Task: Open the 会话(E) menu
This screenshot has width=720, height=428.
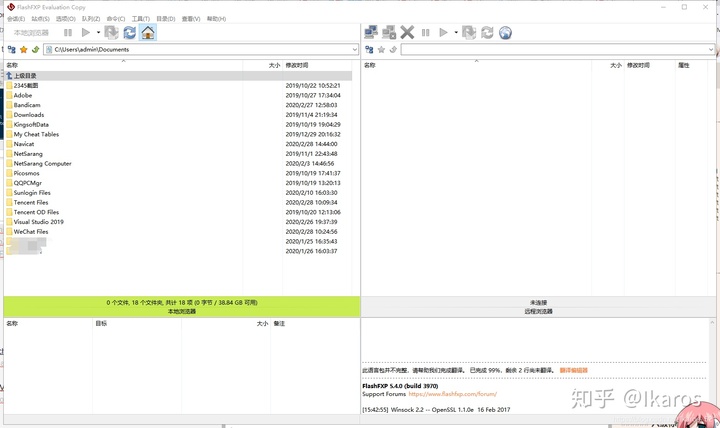Action: 16,19
